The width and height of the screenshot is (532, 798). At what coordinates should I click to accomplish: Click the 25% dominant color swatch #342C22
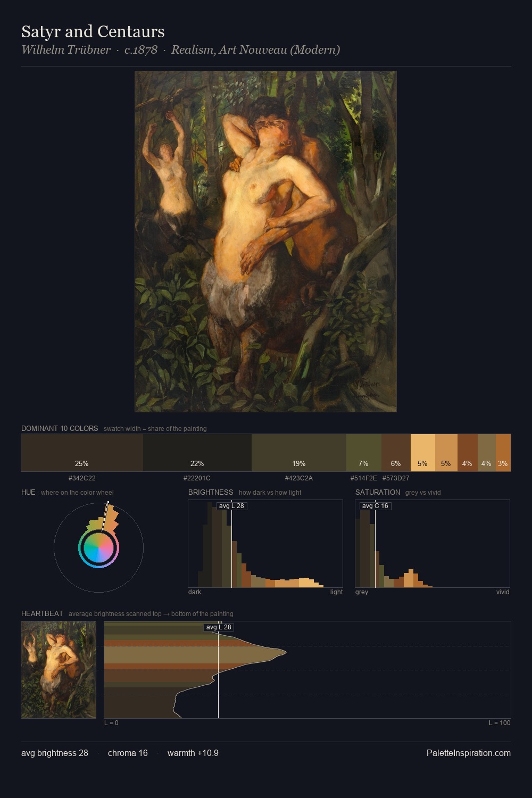click(x=82, y=453)
